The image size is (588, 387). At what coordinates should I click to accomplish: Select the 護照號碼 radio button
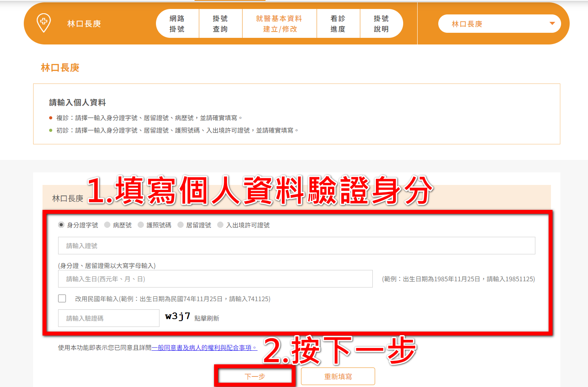click(x=141, y=225)
